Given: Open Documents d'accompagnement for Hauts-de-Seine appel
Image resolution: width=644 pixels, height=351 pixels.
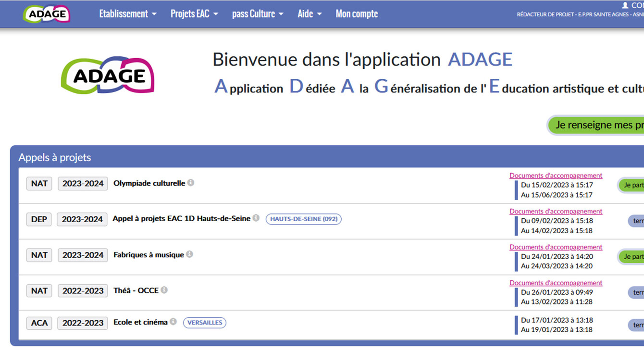Looking at the screenshot, I should pyautogui.click(x=556, y=211).
